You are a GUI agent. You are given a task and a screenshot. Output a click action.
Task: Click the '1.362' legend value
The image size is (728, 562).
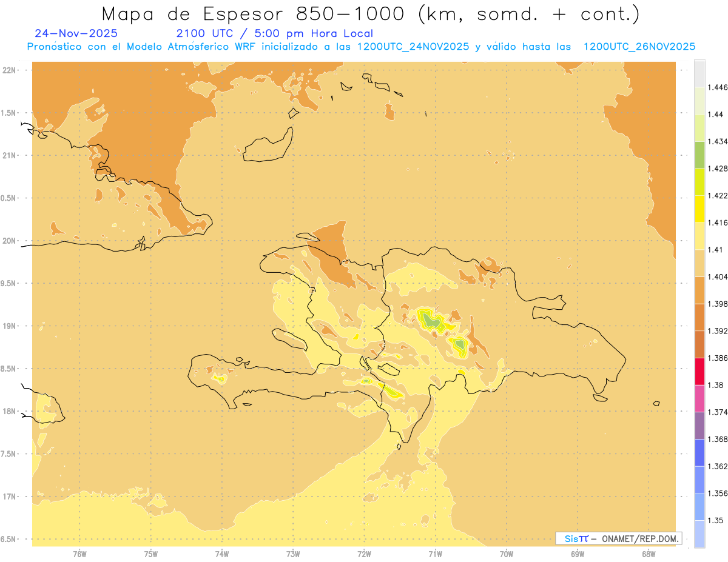717,466
